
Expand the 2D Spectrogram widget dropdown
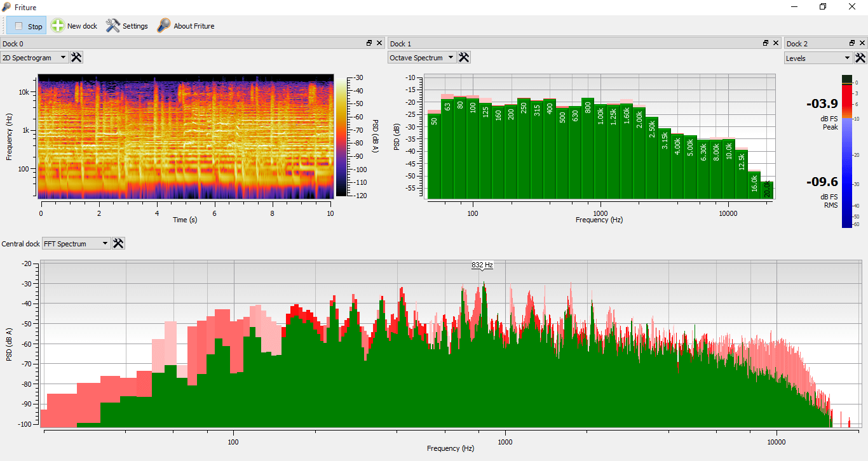pyautogui.click(x=34, y=57)
